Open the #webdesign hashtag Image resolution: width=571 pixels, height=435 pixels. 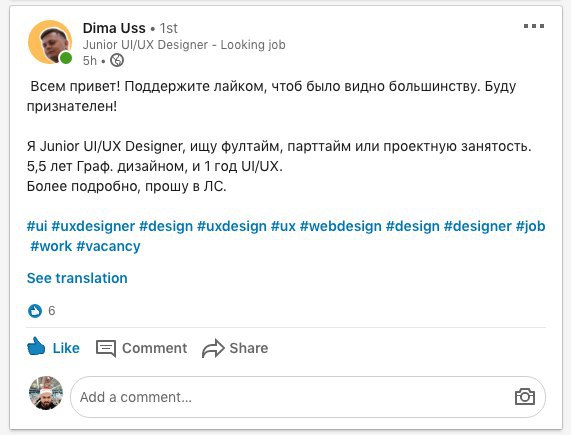[x=340, y=226]
